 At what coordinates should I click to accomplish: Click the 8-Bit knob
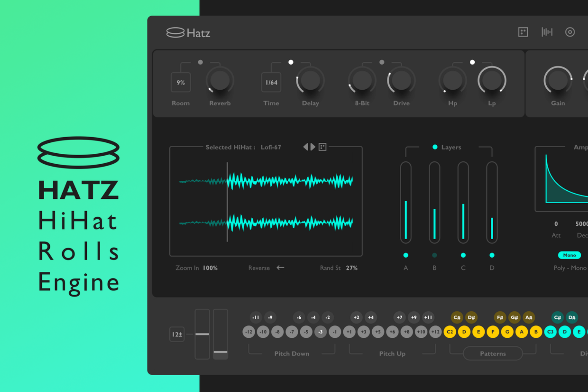coord(362,80)
